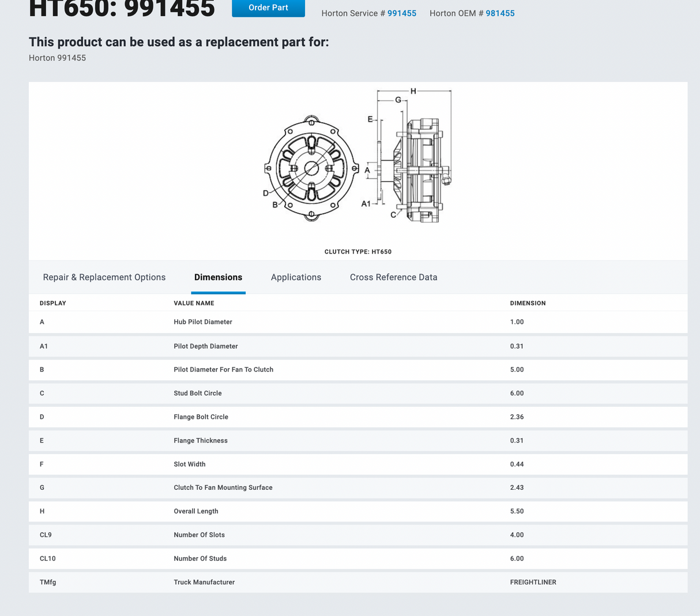Click the DISPLAY column header

click(53, 303)
